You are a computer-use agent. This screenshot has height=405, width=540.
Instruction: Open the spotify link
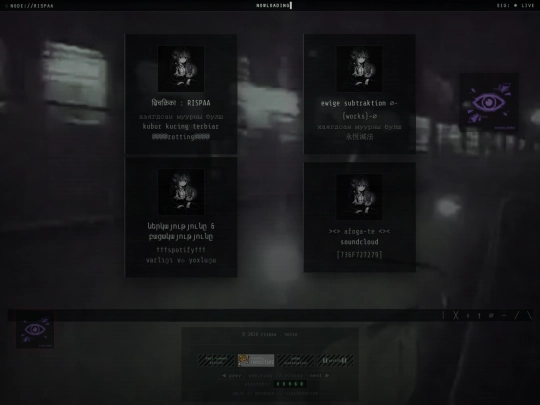point(181,250)
